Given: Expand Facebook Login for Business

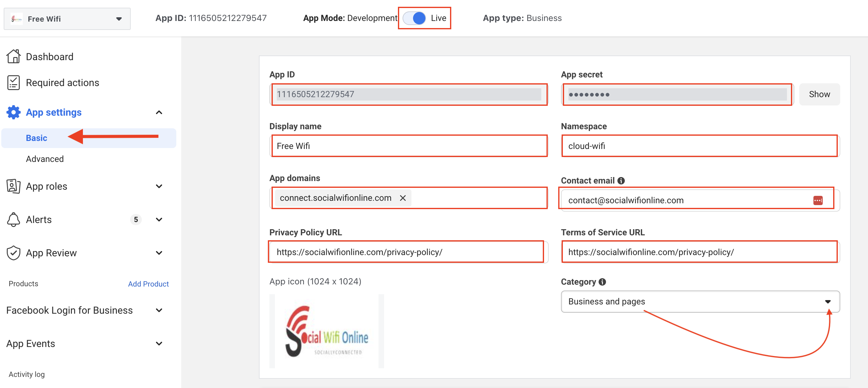Looking at the screenshot, I should click(159, 310).
